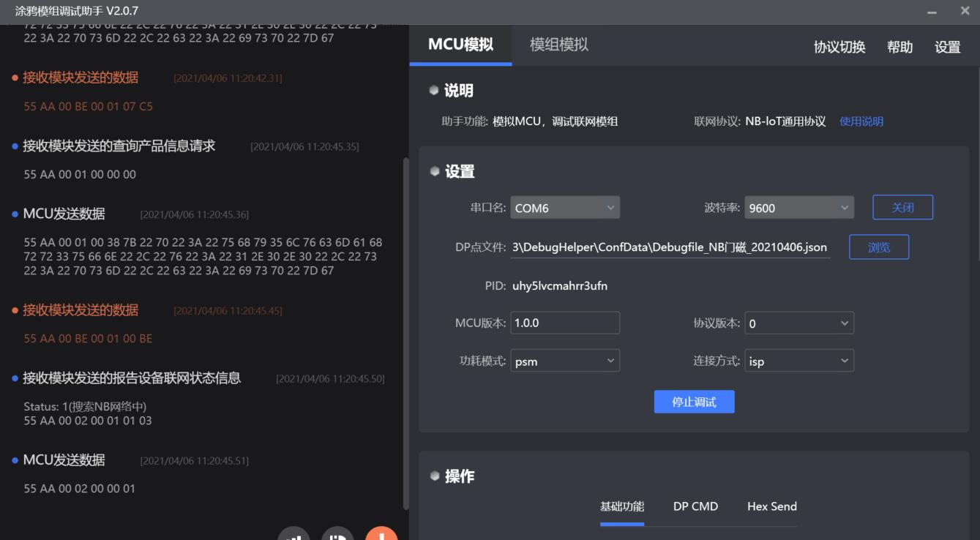980x540 pixels.
Task: Click hex line 55 AA 00 BE 00 01 00 BE
Action: pos(88,339)
